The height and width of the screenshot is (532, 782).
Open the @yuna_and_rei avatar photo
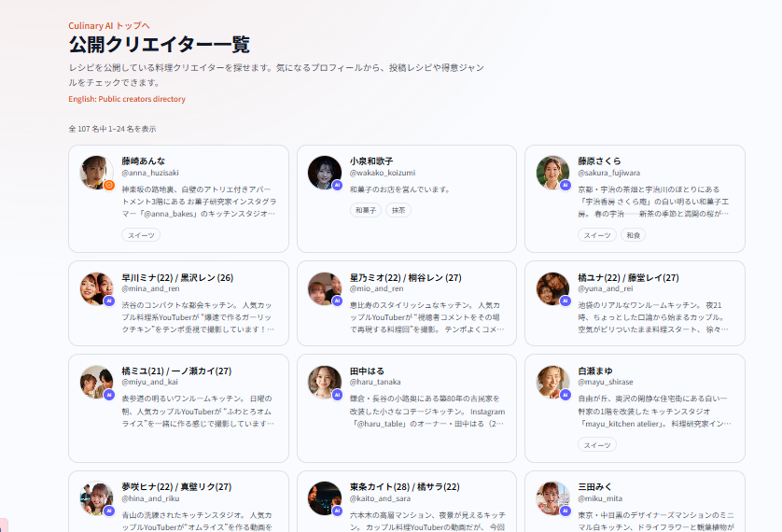552,288
